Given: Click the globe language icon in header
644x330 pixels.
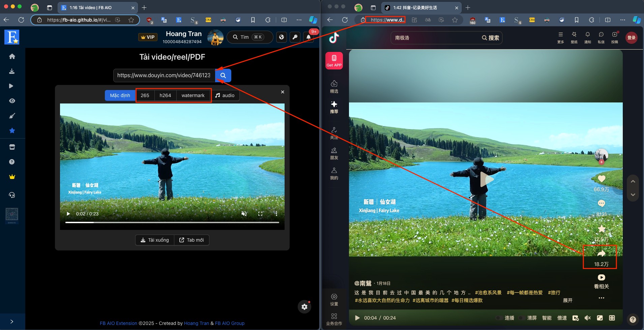Looking at the screenshot, I should tap(282, 37).
